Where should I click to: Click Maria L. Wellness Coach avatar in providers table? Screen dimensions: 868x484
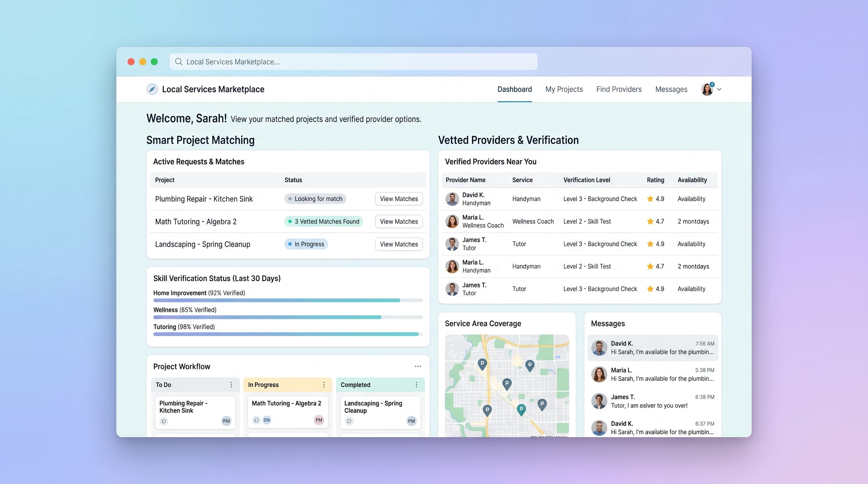tap(452, 222)
